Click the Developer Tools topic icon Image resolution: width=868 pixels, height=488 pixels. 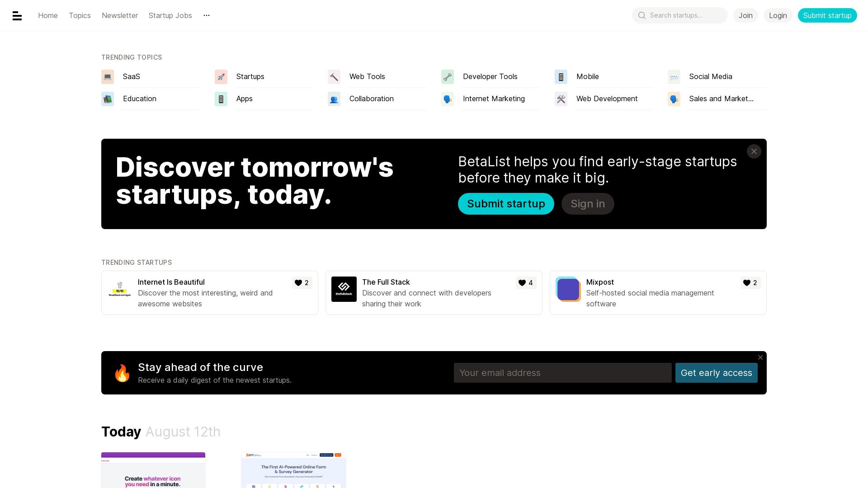click(x=448, y=76)
